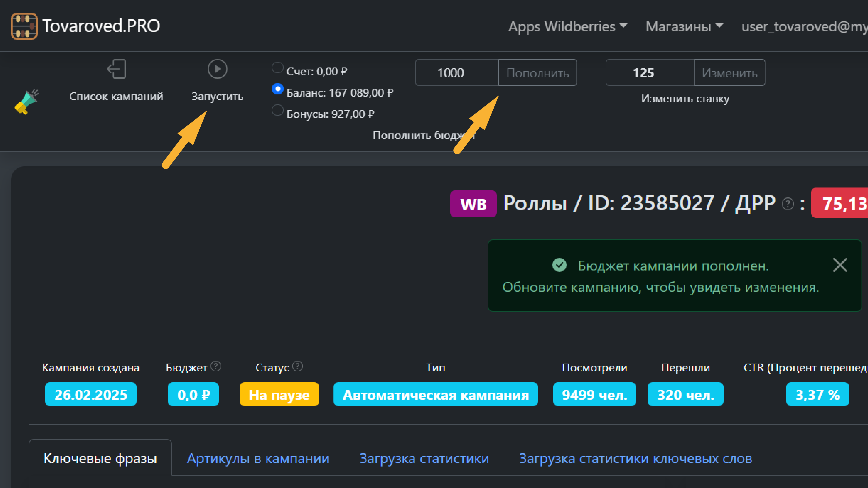The image size is (868, 488).
Task: Expand the Магазины dropdown
Action: [x=684, y=26]
